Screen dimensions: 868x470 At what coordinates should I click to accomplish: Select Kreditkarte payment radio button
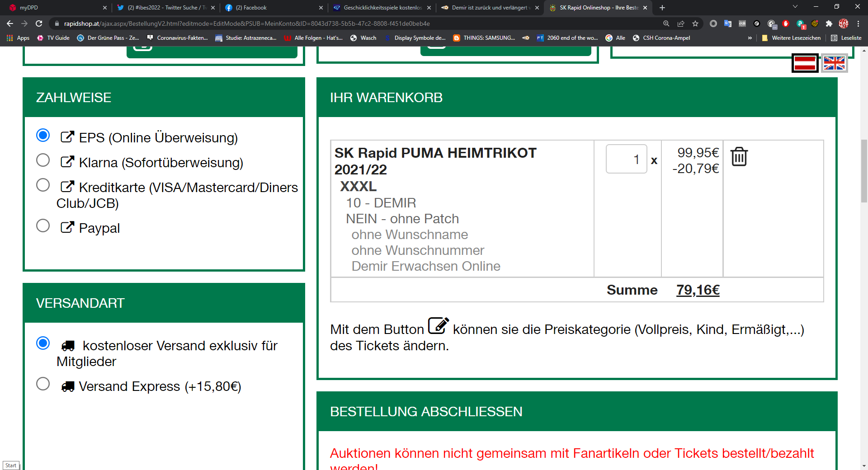point(43,185)
